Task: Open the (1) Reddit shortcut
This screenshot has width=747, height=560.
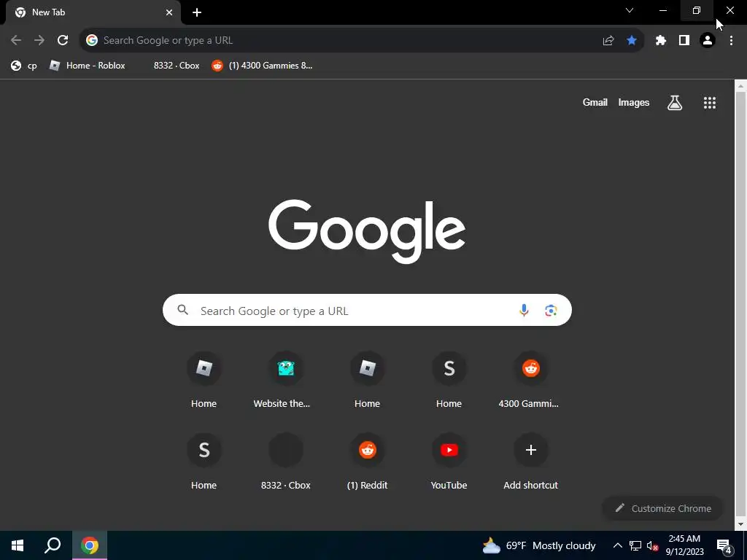Action: point(368,462)
